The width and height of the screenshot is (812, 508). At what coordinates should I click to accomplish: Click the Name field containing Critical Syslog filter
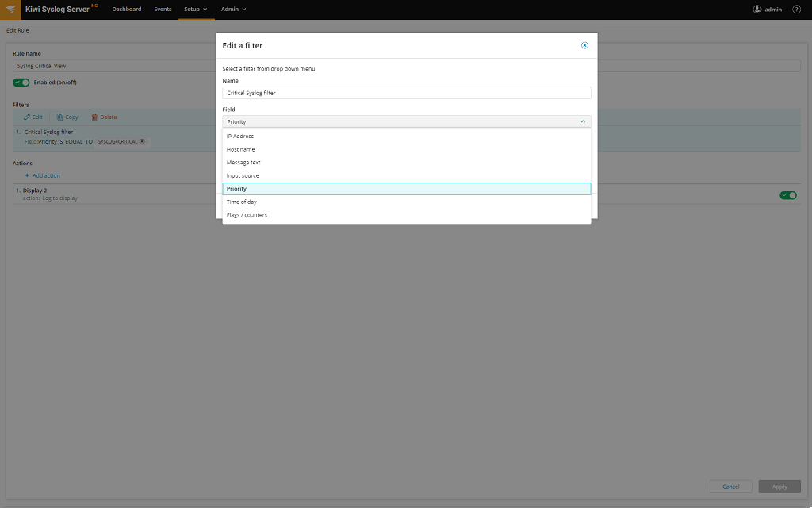[406, 92]
